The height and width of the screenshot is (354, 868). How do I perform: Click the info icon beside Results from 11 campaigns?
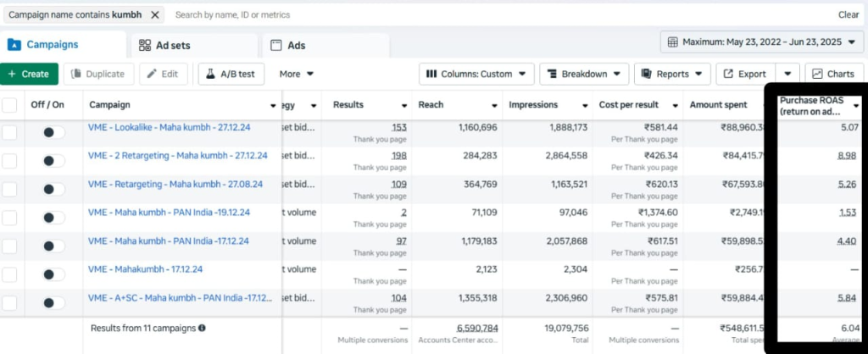(202, 328)
